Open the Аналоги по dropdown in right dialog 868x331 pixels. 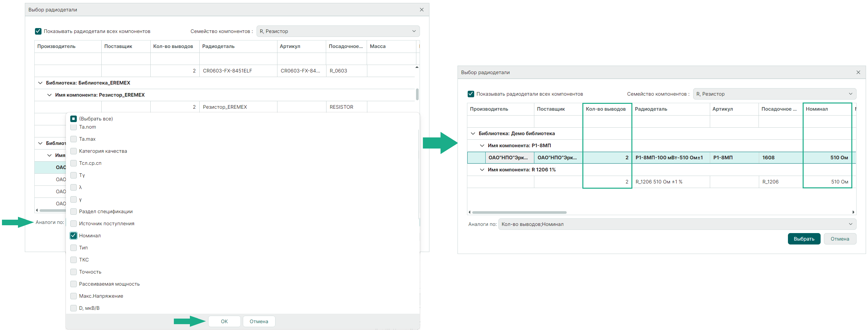(x=676, y=224)
